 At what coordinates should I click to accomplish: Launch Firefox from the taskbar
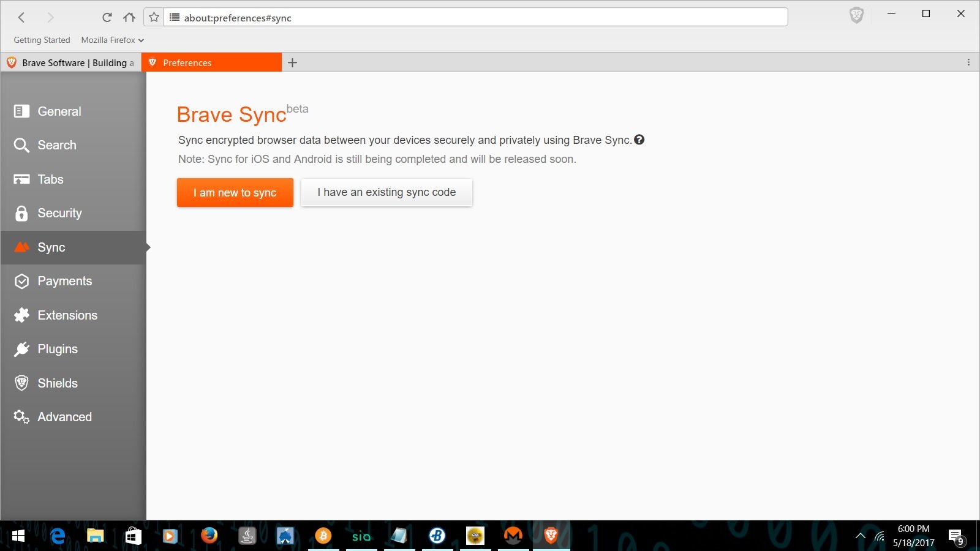[x=209, y=536]
